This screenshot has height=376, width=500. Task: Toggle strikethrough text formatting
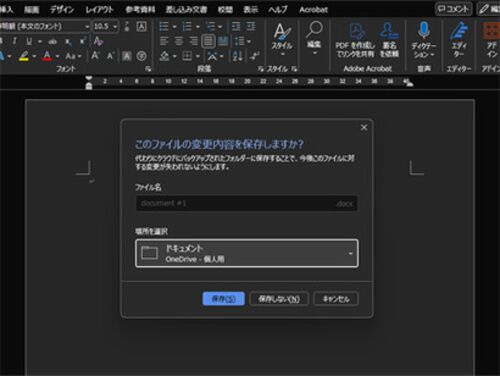(52, 41)
